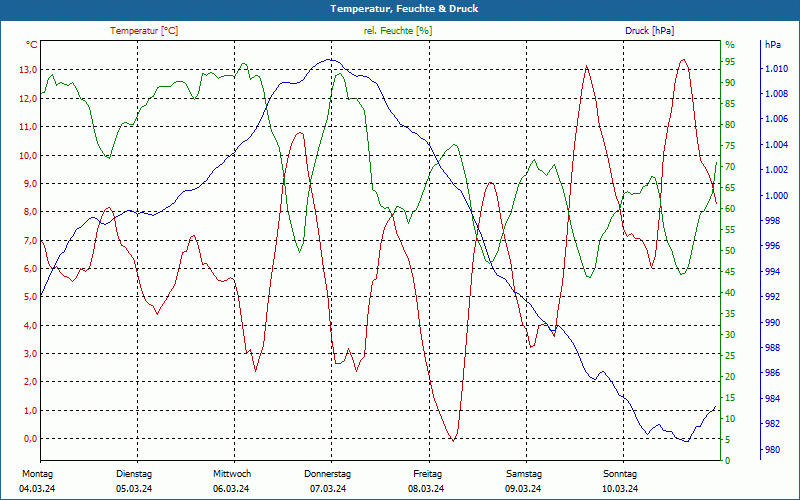Select the '6,0' temperature axis value

(x=30, y=268)
